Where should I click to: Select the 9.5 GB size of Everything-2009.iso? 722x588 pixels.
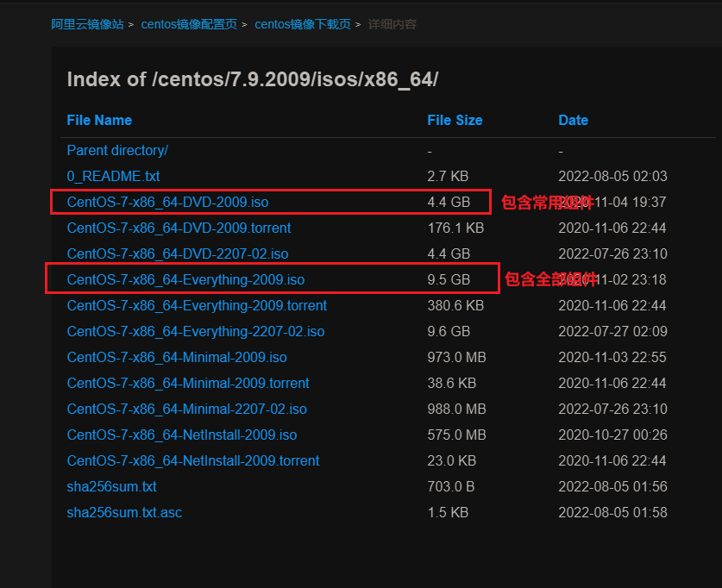pyautogui.click(x=449, y=279)
